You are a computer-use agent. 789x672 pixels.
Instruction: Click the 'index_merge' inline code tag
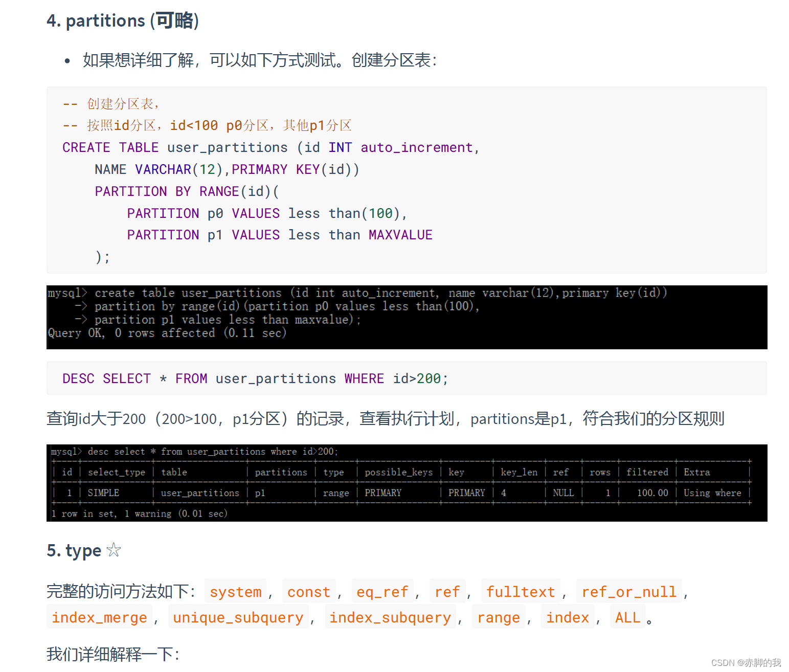tap(99, 617)
